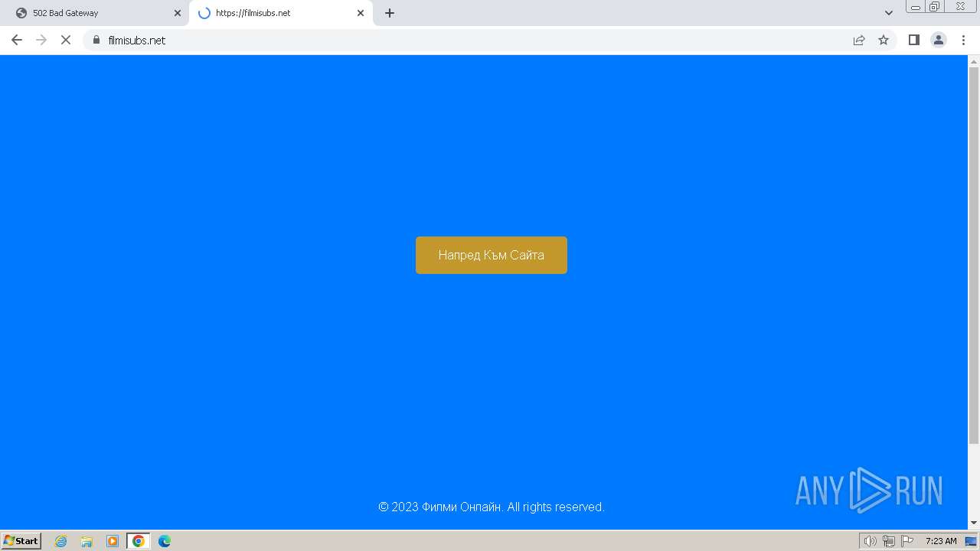Screen dimensions: 980x551
Task: Launch Internet Explorer from the taskbar
Action: [x=60, y=541]
